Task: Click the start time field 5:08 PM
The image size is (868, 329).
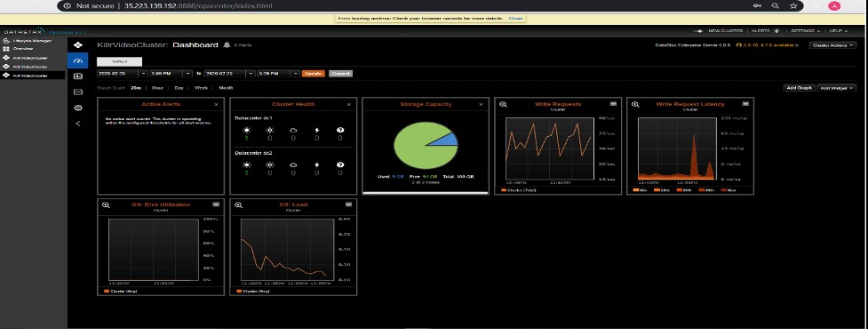Action: pyautogui.click(x=167, y=73)
